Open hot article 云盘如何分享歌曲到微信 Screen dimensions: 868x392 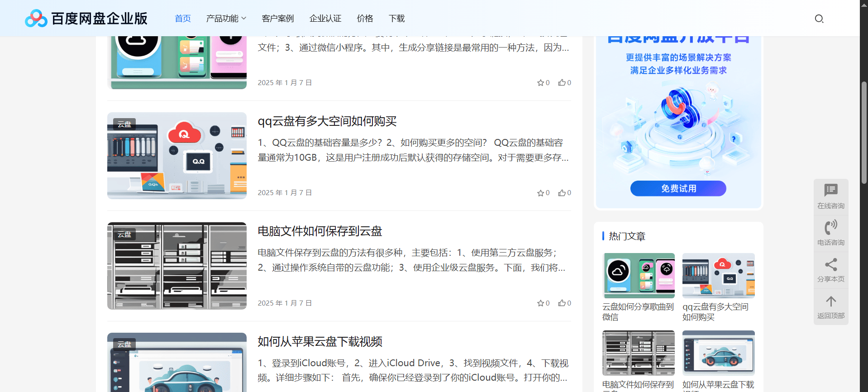[x=638, y=312]
